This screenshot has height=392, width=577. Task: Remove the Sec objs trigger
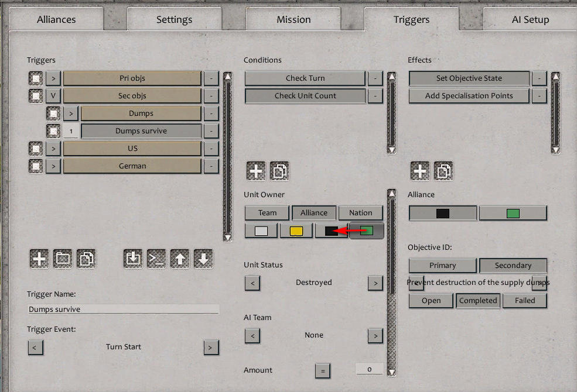211,96
